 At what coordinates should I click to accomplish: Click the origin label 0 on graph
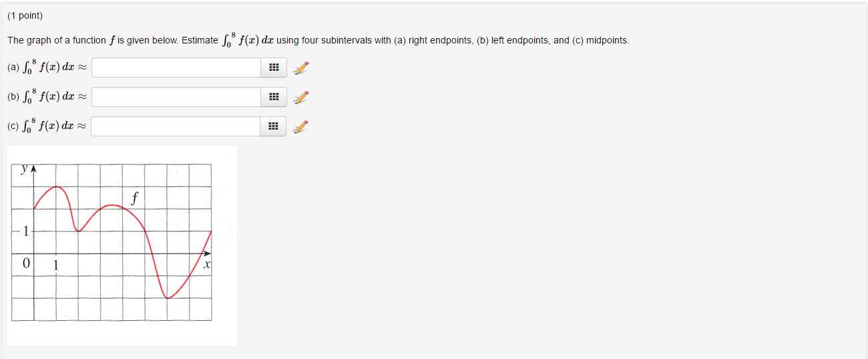(26, 263)
